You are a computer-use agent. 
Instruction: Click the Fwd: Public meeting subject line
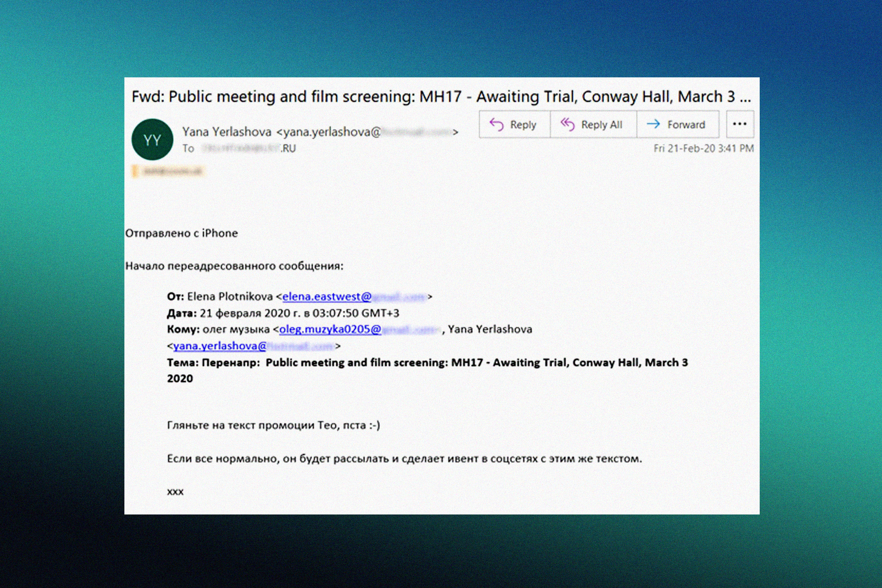tap(441, 97)
